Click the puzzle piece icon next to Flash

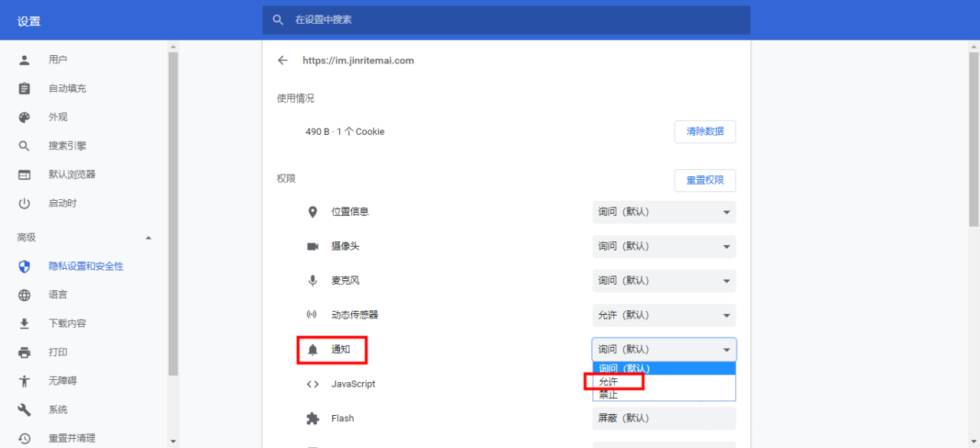312,418
